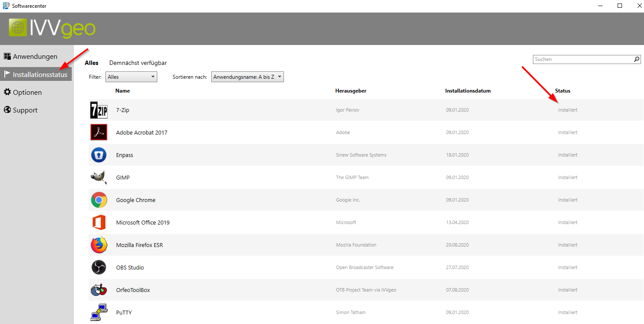
Task: Click into the Suchen search field
Action: click(x=583, y=59)
